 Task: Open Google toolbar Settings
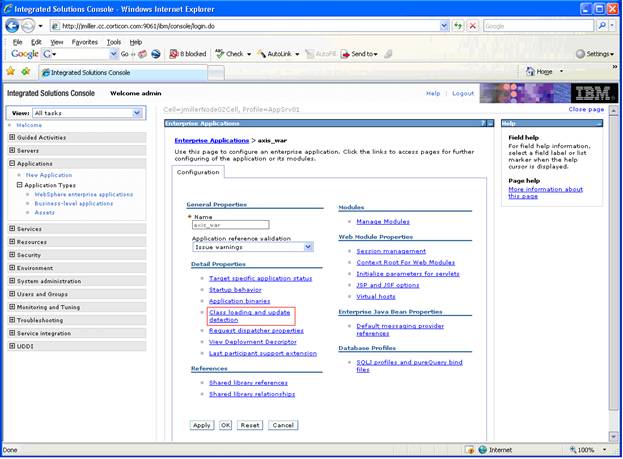pyautogui.click(x=594, y=54)
